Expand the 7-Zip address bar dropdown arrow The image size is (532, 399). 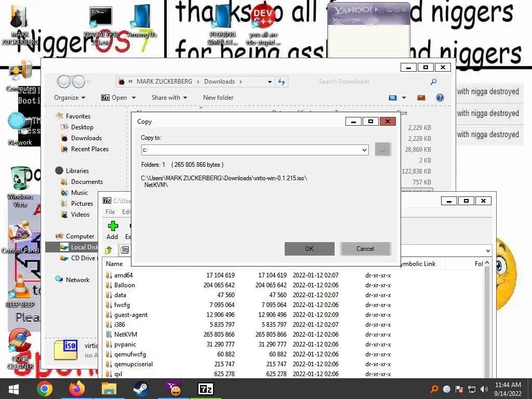pyautogui.click(x=487, y=251)
